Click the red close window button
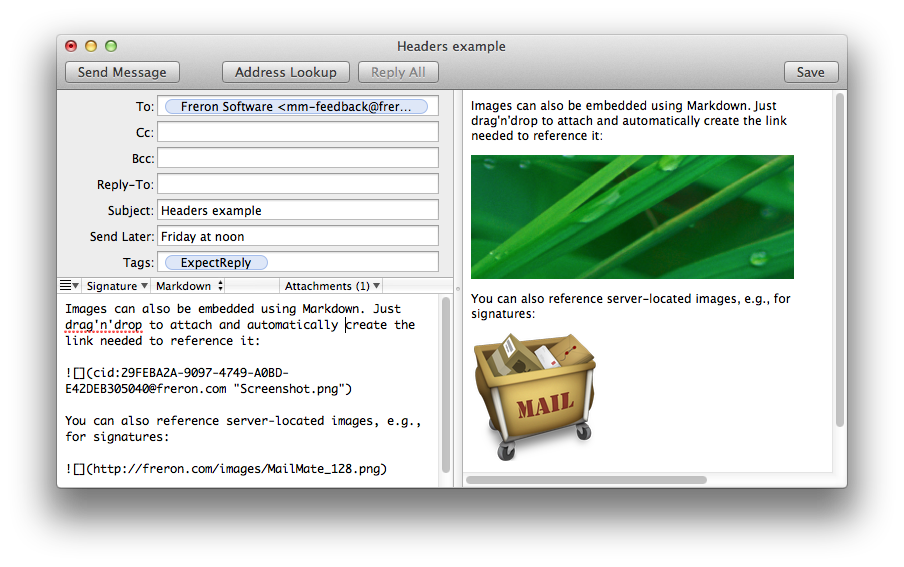Viewport: 904px width, 567px height. (71, 46)
